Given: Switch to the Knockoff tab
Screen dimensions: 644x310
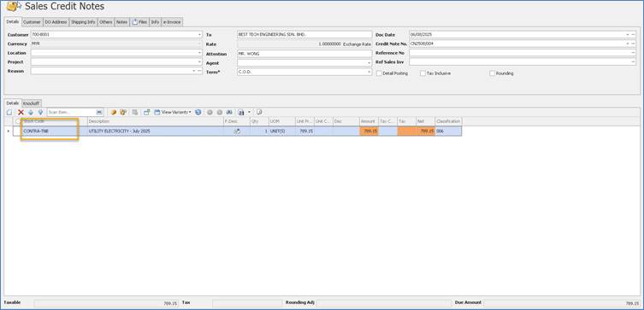Looking at the screenshot, I should tap(31, 103).
